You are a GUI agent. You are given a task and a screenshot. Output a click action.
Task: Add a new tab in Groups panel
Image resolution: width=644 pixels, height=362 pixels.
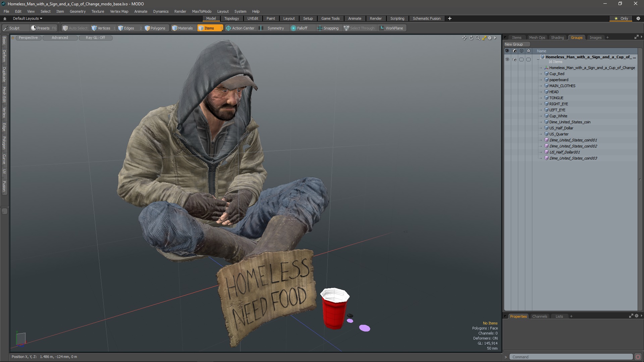click(607, 38)
